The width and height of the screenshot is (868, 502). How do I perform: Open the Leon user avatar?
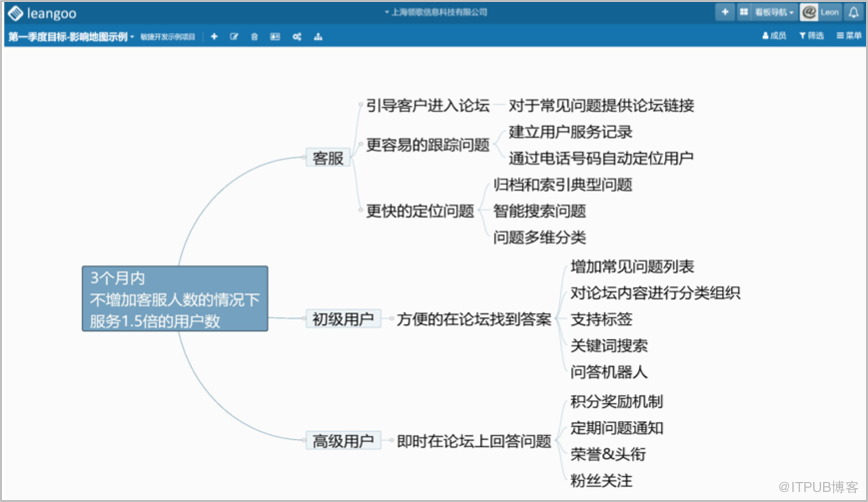click(809, 12)
